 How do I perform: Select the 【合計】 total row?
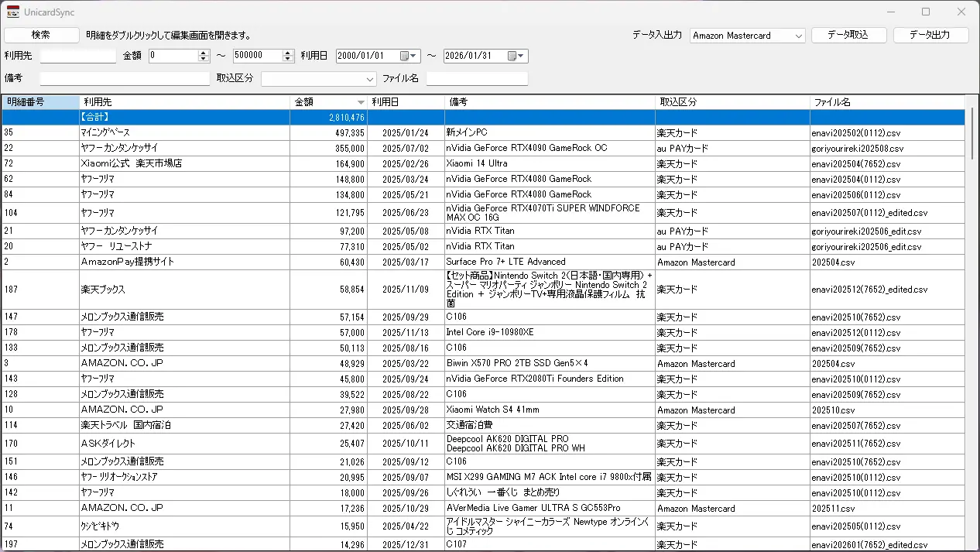pyautogui.click(x=183, y=117)
